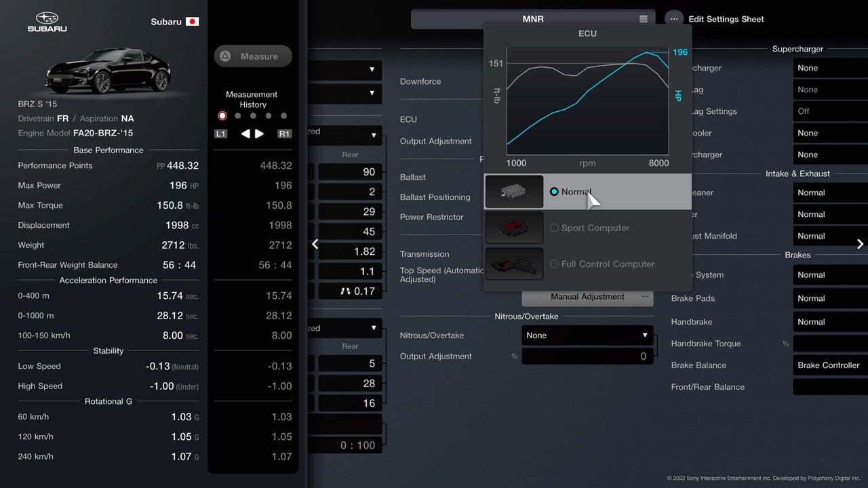This screenshot has width=868, height=488.
Task: Click the Sport Computer part thumbnail
Action: [514, 228]
